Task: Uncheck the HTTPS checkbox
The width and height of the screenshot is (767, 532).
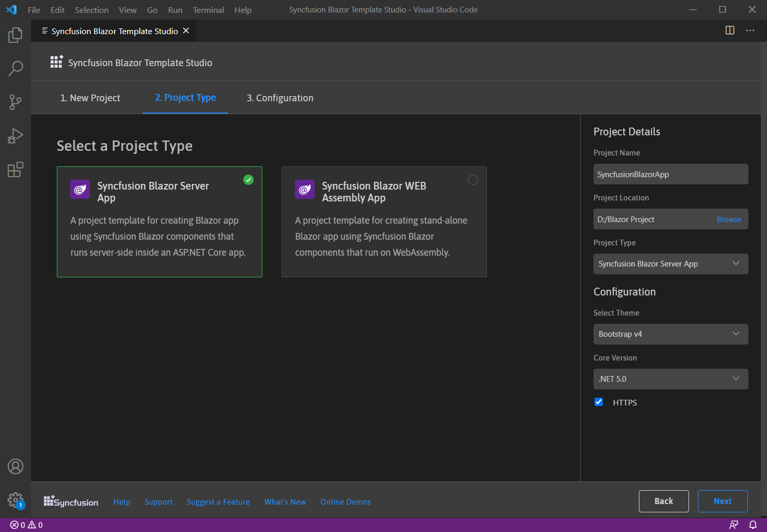Action: point(599,402)
